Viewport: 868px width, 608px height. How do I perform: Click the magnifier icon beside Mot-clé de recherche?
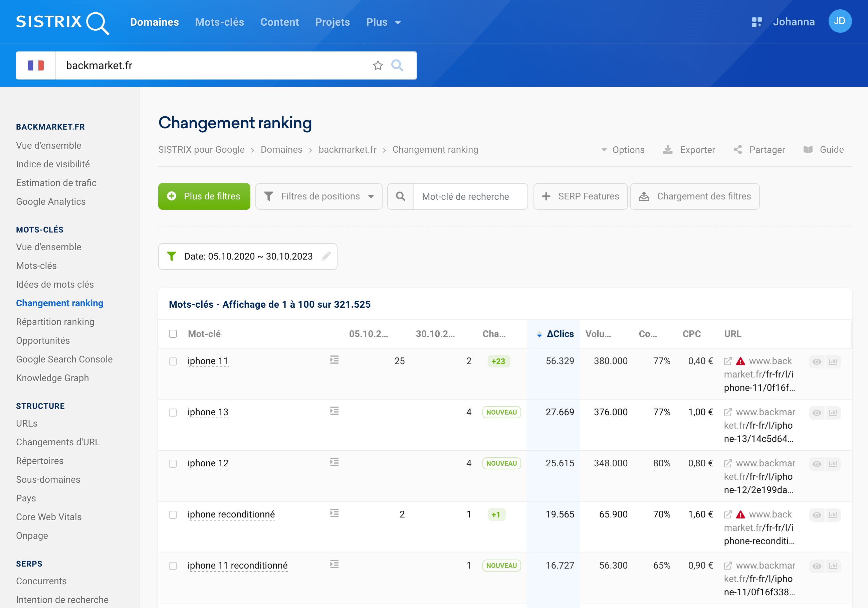(x=400, y=196)
